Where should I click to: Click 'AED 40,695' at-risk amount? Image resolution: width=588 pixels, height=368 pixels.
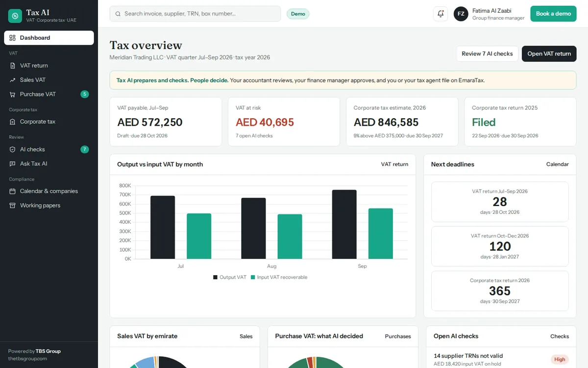click(x=265, y=122)
